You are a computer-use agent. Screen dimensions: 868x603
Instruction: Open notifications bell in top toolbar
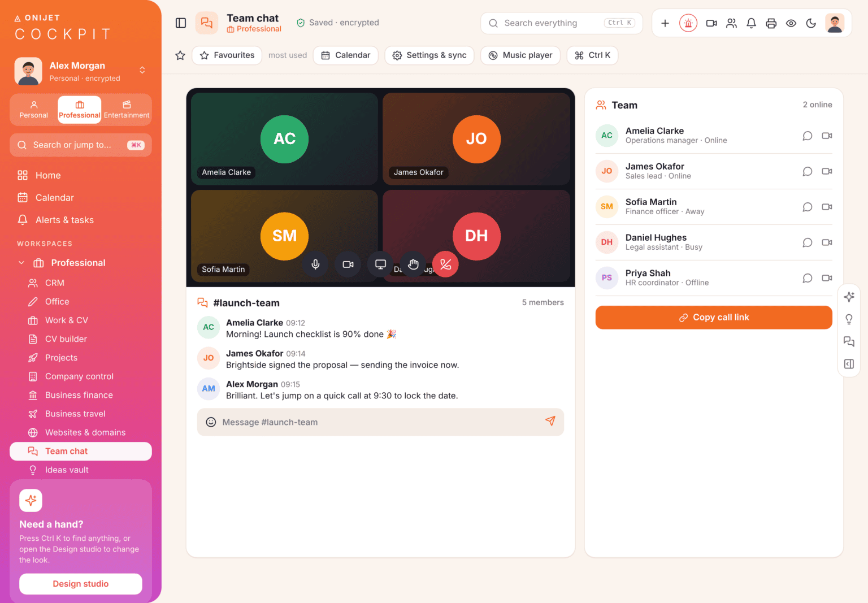click(751, 23)
